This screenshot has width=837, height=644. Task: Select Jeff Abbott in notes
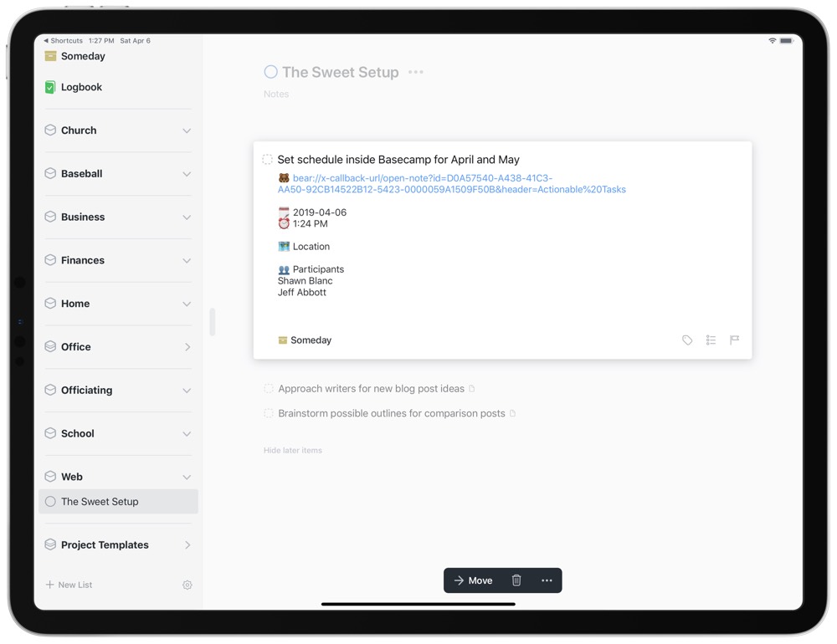(301, 293)
